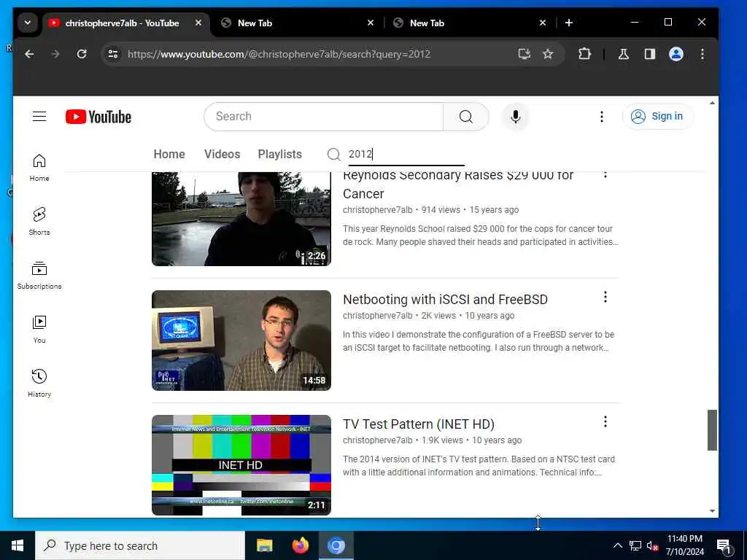747x560 pixels.
Task: Play the Netbooting video thumbnail
Action: coord(241,341)
